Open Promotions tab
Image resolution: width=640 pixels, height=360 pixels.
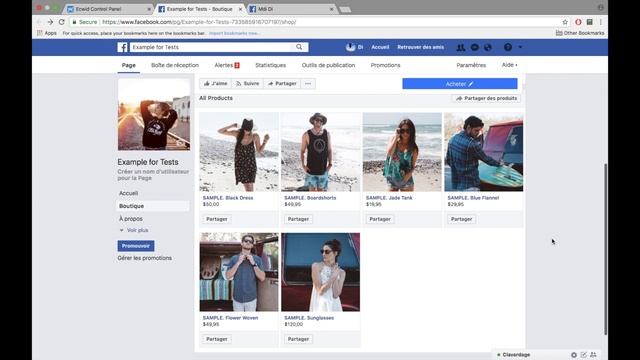[385, 65]
